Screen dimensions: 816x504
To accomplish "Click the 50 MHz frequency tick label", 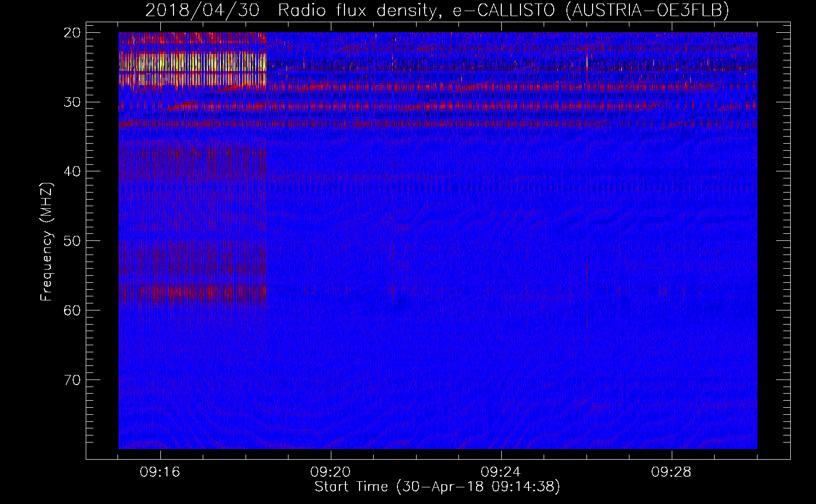I will (73, 240).
